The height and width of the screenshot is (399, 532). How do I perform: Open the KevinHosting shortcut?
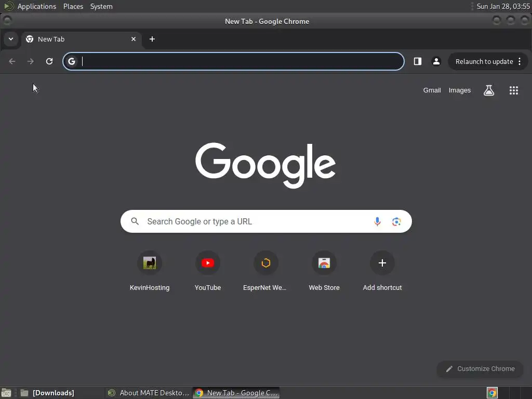(150, 271)
